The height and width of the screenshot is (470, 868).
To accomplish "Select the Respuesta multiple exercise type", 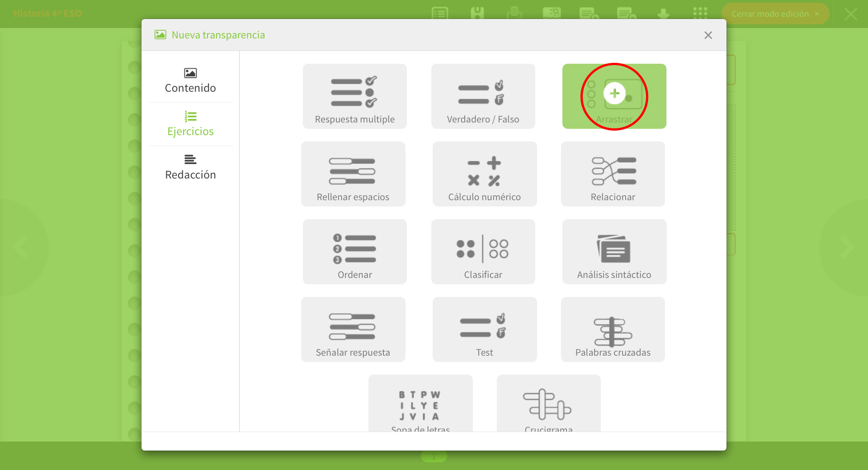I will [x=354, y=96].
